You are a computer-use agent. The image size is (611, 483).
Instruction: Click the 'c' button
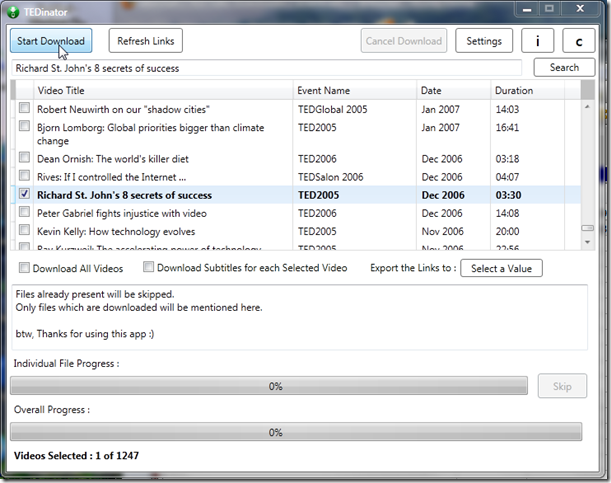579,41
